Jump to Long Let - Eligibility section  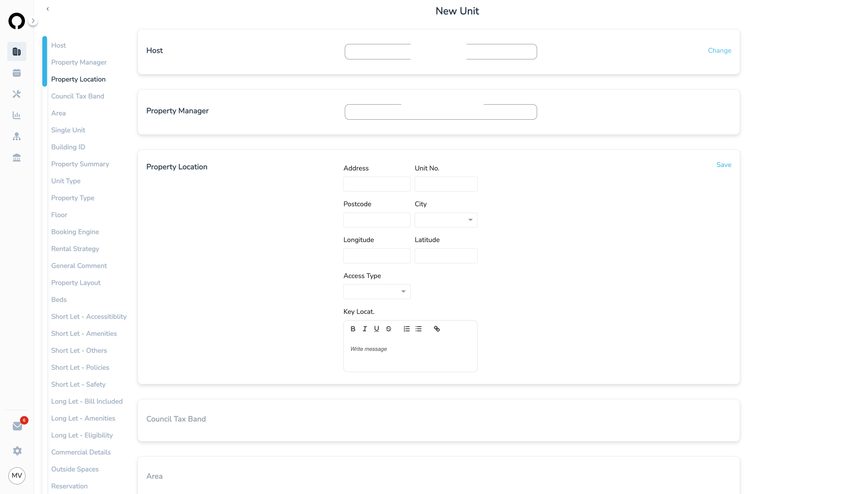(82, 435)
